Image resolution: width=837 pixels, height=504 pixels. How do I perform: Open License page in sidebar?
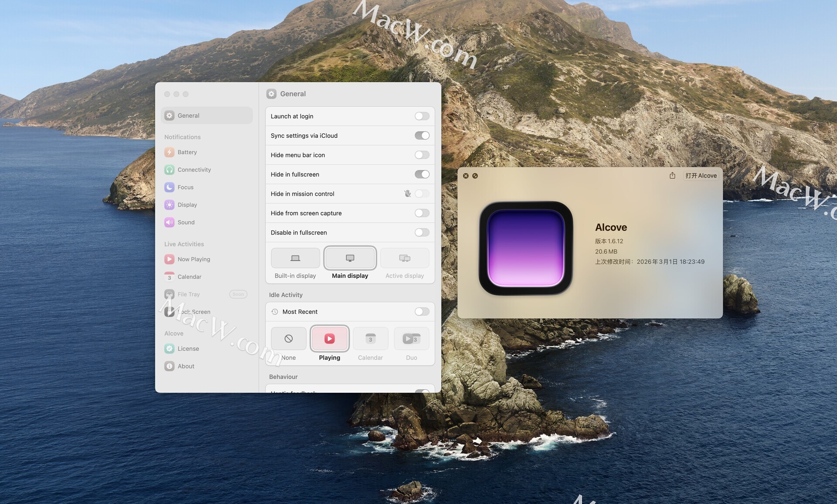click(188, 349)
